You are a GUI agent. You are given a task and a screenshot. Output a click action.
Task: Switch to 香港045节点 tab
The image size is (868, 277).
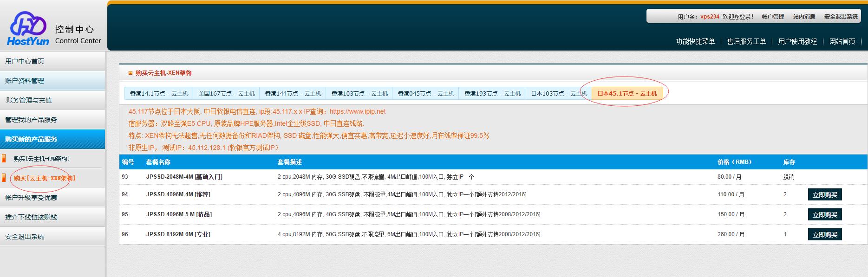click(x=425, y=93)
